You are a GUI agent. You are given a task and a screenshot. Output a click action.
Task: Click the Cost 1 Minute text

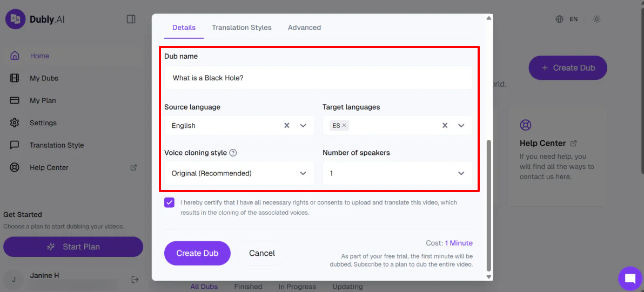[x=450, y=243]
